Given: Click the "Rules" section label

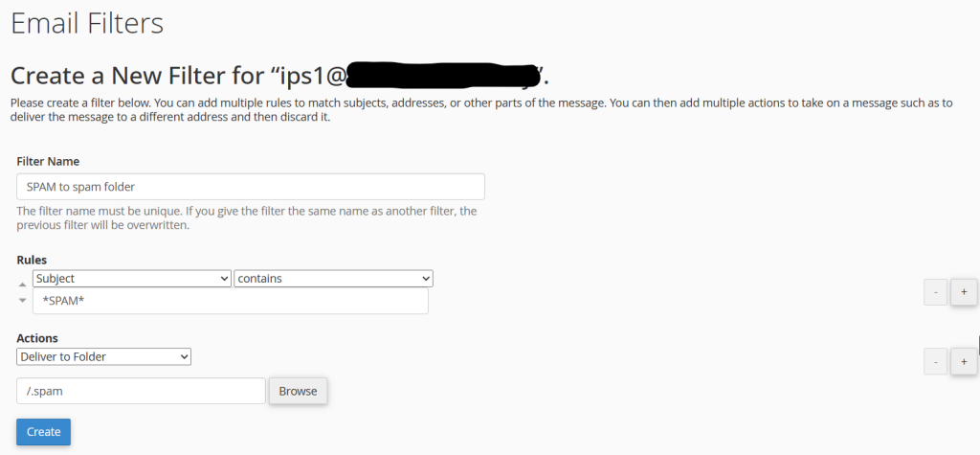Looking at the screenshot, I should coord(32,260).
